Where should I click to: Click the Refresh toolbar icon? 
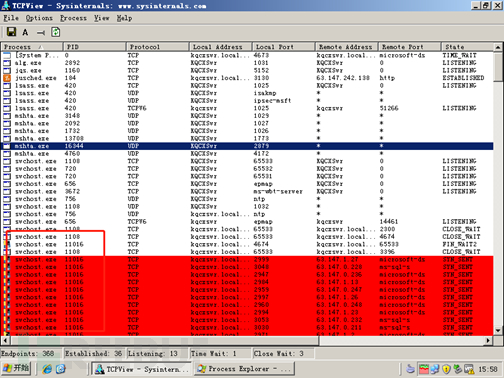click(56, 32)
